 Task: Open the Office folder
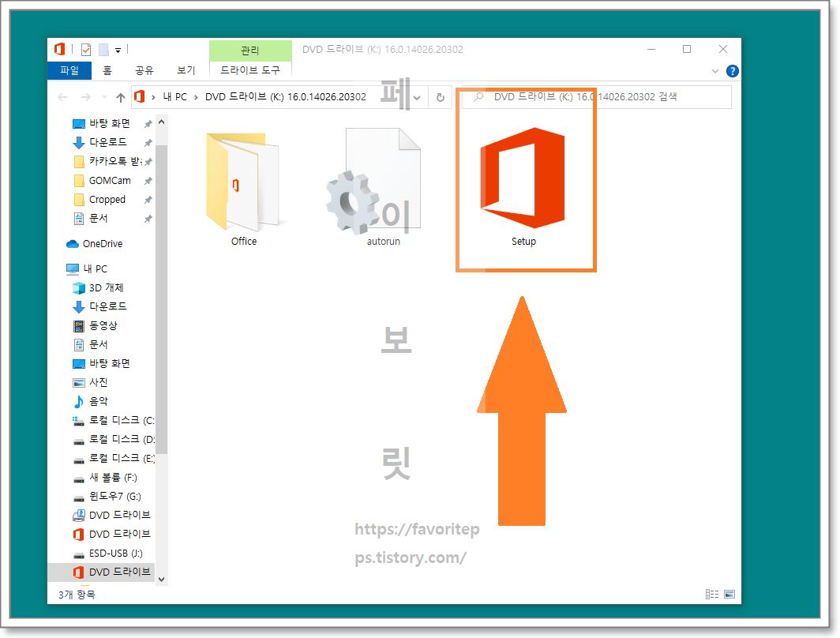(244, 189)
